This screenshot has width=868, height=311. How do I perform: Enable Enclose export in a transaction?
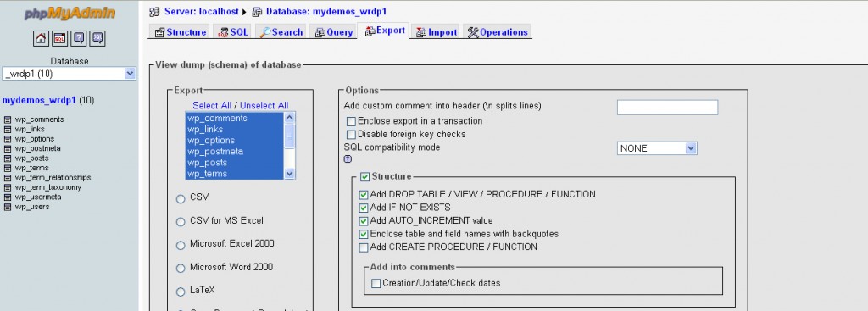tap(351, 121)
